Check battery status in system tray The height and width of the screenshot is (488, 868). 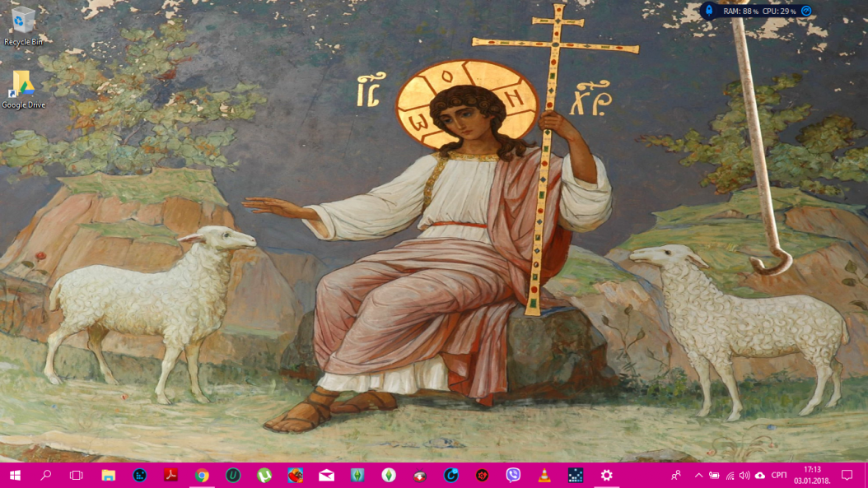[714, 476]
